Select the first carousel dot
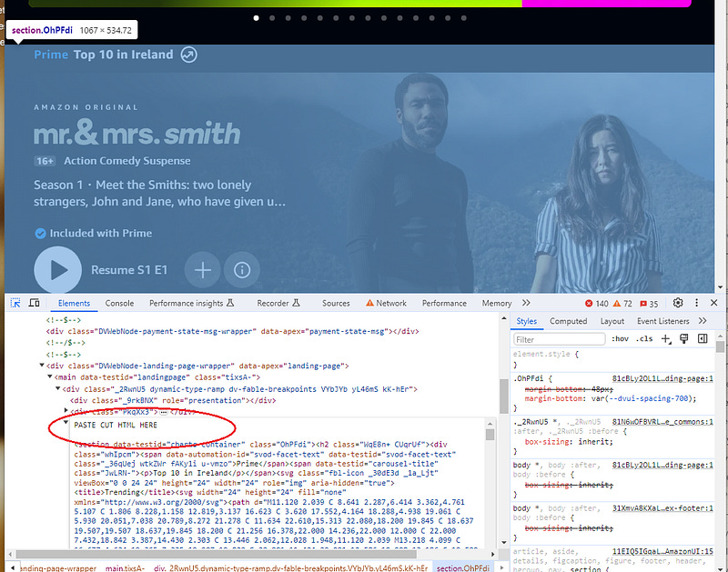This screenshot has width=728, height=572. [257, 18]
